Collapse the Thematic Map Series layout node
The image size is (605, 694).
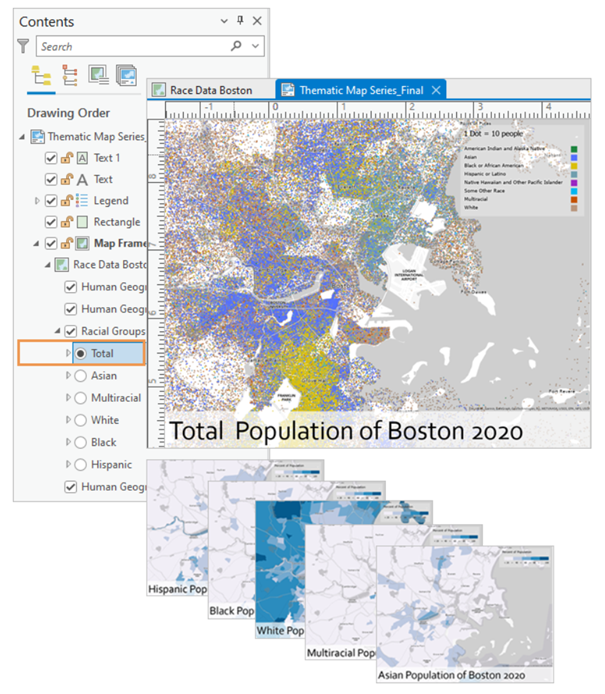click(22, 137)
